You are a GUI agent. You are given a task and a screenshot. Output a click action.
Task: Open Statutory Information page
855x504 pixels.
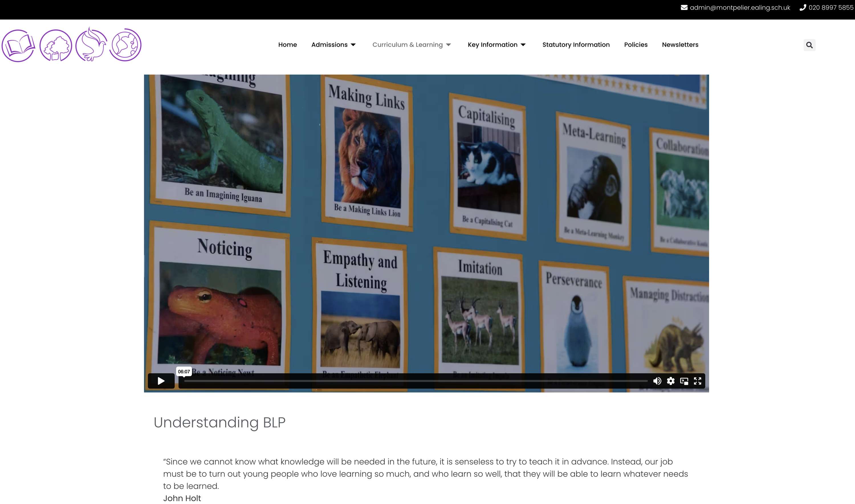click(576, 45)
